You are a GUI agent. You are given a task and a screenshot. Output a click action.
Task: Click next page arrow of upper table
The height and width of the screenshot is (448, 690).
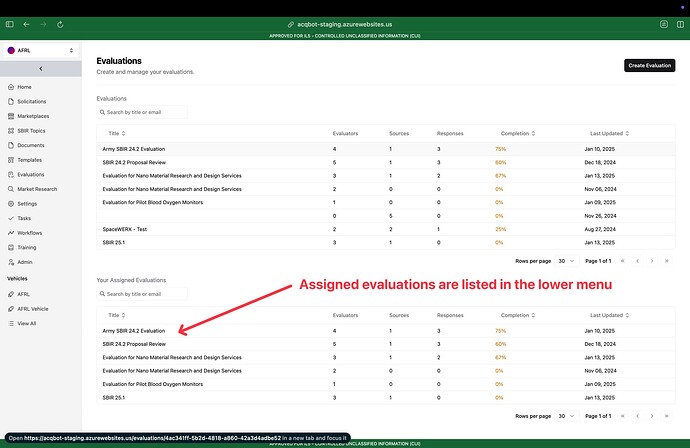(652, 261)
